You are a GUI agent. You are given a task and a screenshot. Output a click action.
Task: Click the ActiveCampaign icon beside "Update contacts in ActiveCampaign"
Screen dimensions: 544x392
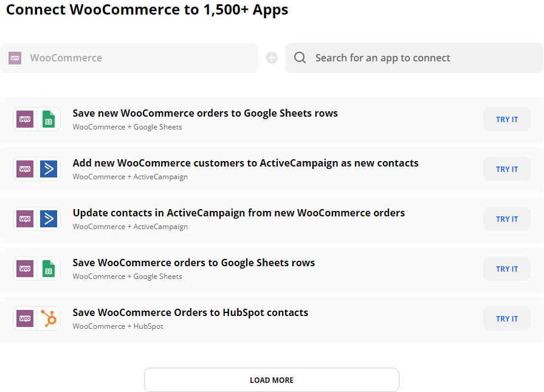(x=49, y=219)
